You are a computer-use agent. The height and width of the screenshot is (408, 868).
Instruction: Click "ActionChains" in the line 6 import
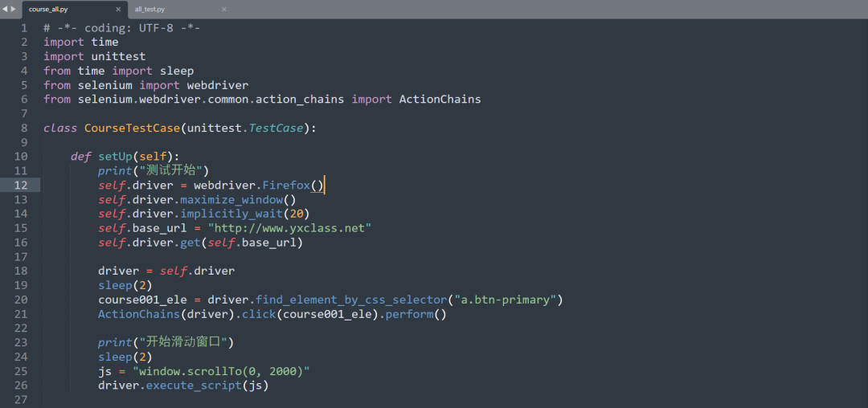click(x=440, y=100)
